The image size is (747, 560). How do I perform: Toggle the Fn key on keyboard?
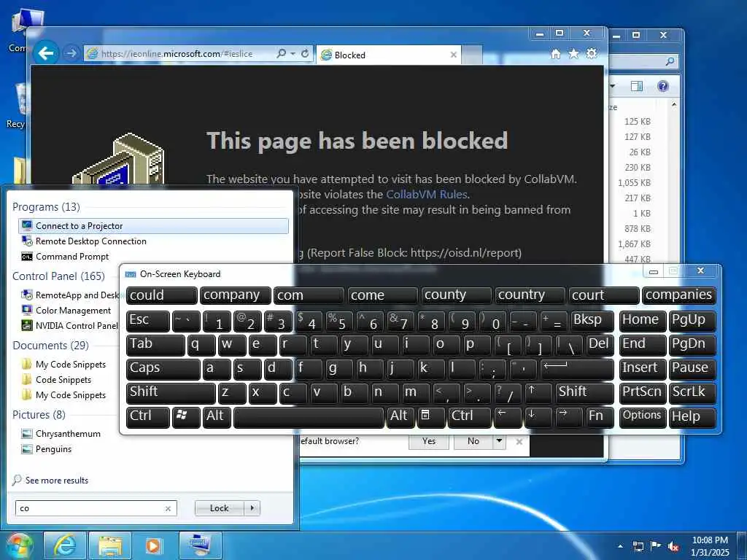coord(599,416)
